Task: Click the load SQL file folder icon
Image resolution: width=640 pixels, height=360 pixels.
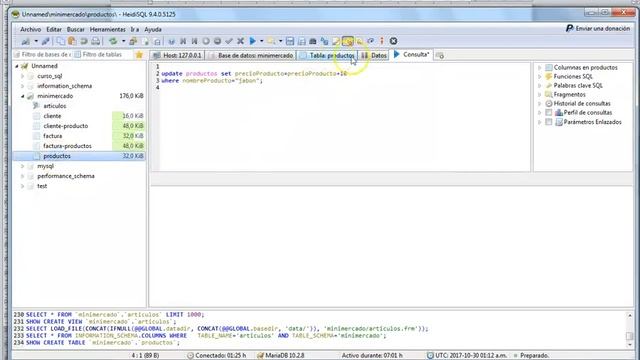Action: point(271,41)
